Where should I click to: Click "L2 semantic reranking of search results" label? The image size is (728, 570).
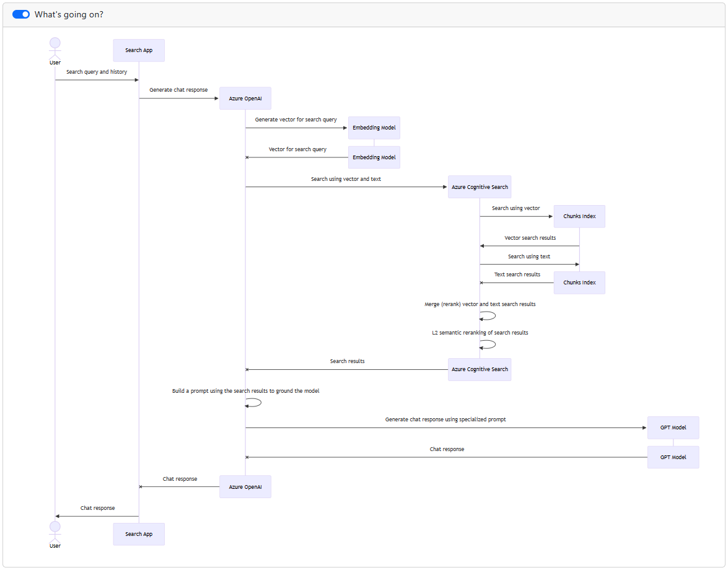click(x=480, y=333)
